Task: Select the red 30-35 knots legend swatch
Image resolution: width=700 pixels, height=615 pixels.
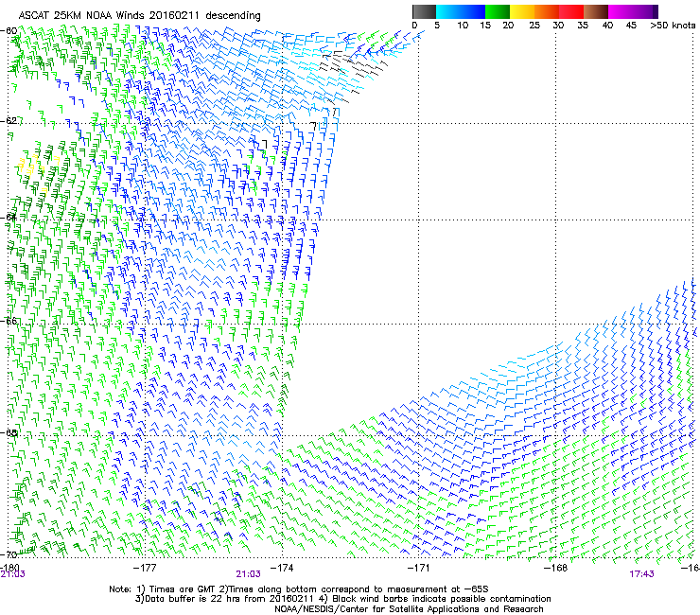Action: coord(571,11)
